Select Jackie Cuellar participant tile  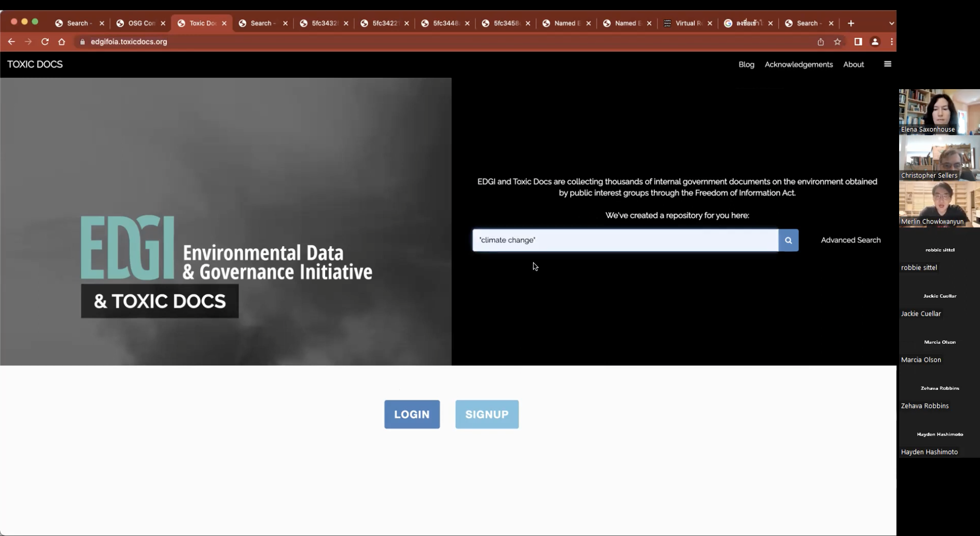[x=939, y=296]
